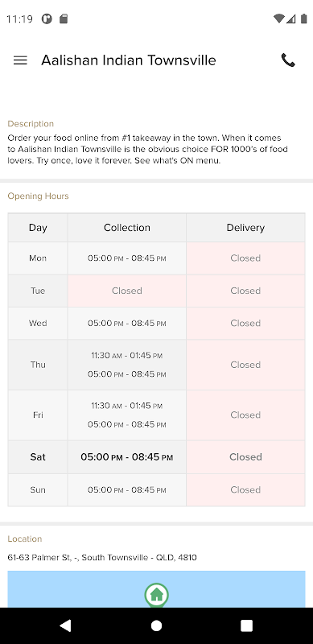
Task: Tap the Android home circle button
Action: (156, 625)
